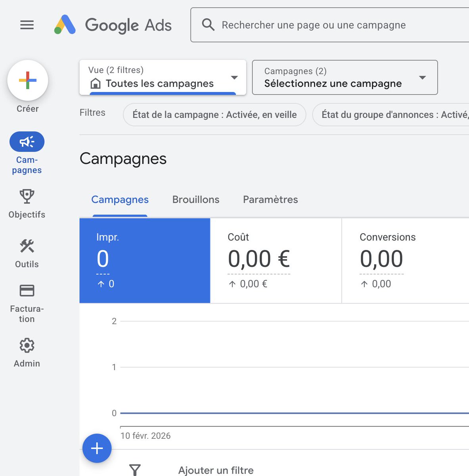Click the Filtres label
469x476 pixels.
point(92,113)
